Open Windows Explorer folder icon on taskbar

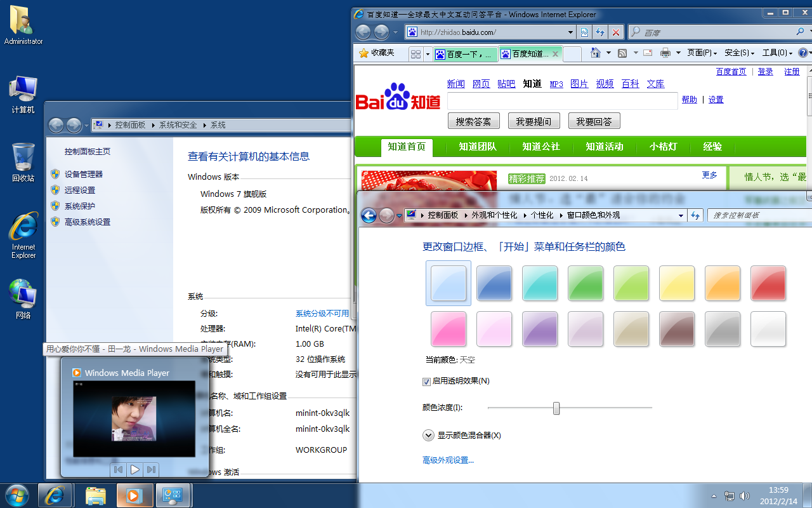(96, 495)
